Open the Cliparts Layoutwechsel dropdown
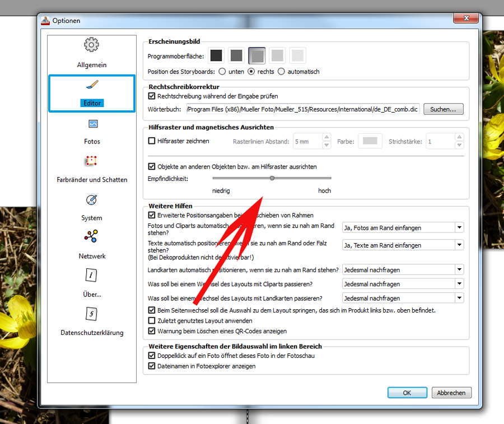The width and height of the screenshot is (504, 424). tap(403, 284)
